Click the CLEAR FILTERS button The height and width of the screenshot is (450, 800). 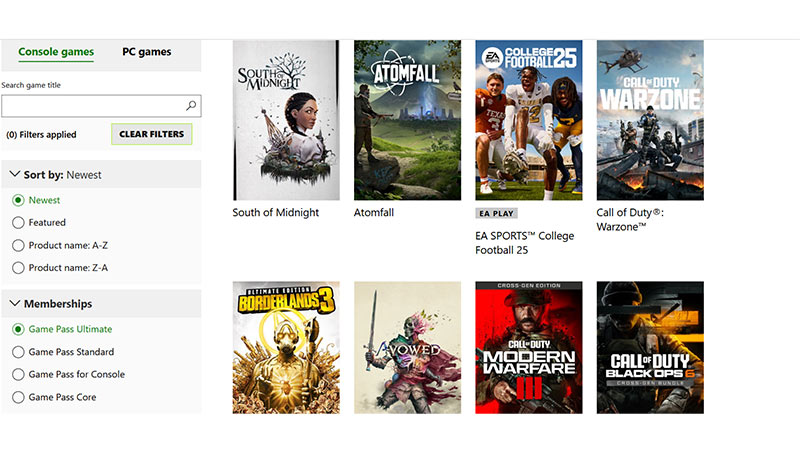tap(152, 134)
